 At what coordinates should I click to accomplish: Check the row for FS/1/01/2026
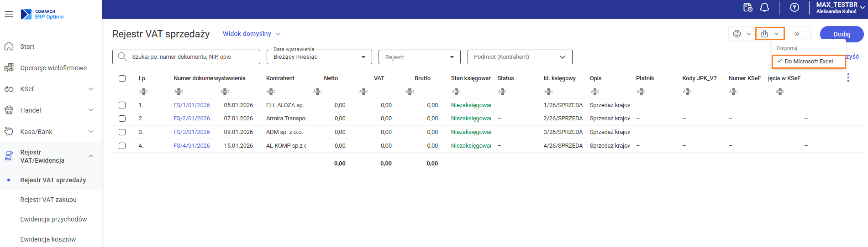(122, 105)
